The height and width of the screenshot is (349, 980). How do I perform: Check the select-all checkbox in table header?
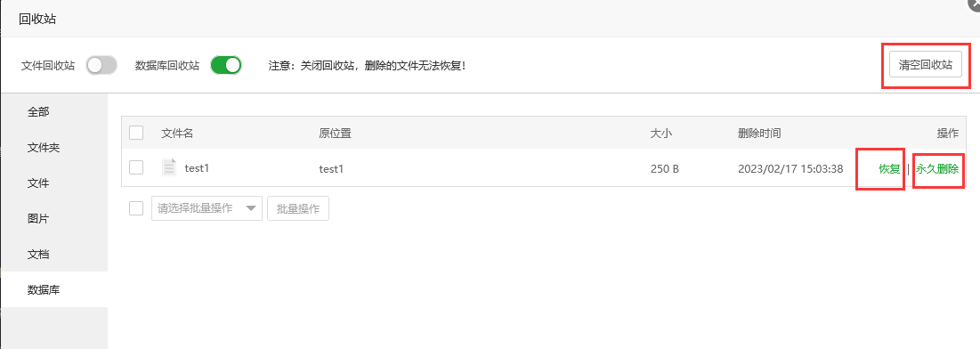(x=136, y=133)
